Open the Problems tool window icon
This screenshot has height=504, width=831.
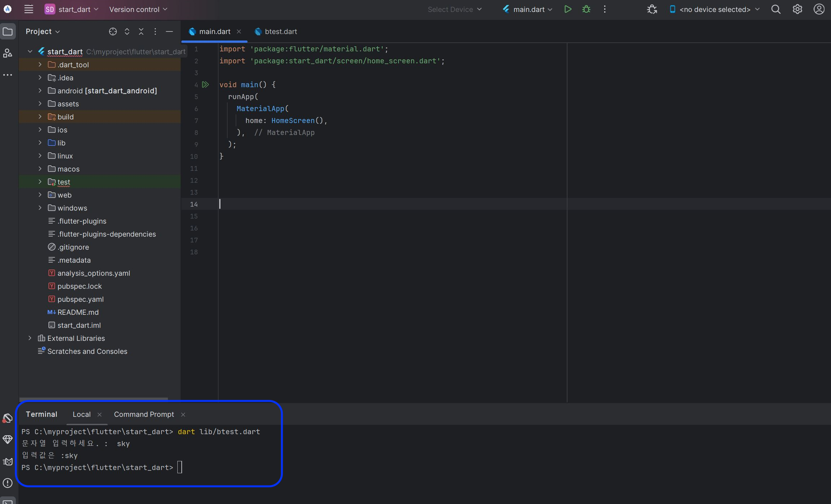(8, 483)
